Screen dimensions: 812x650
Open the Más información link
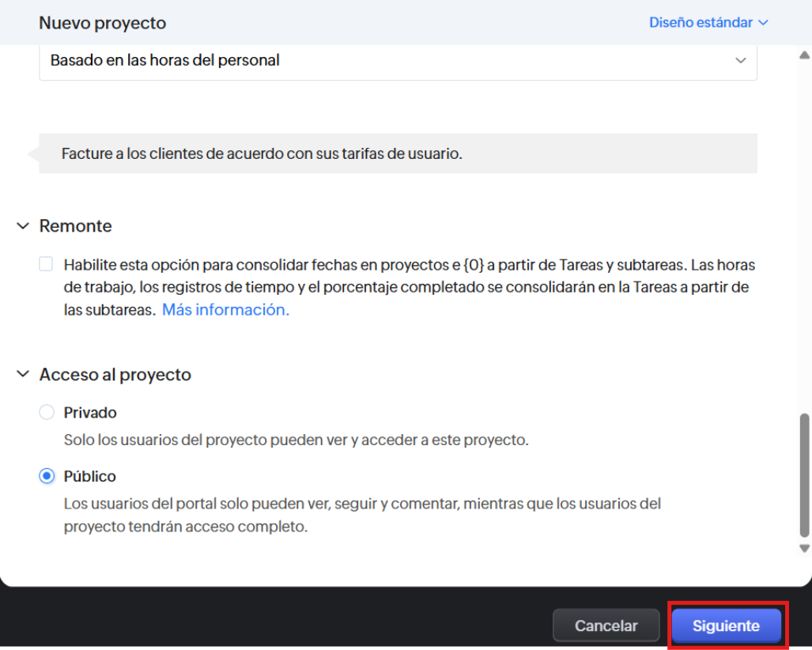(x=225, y=310)
